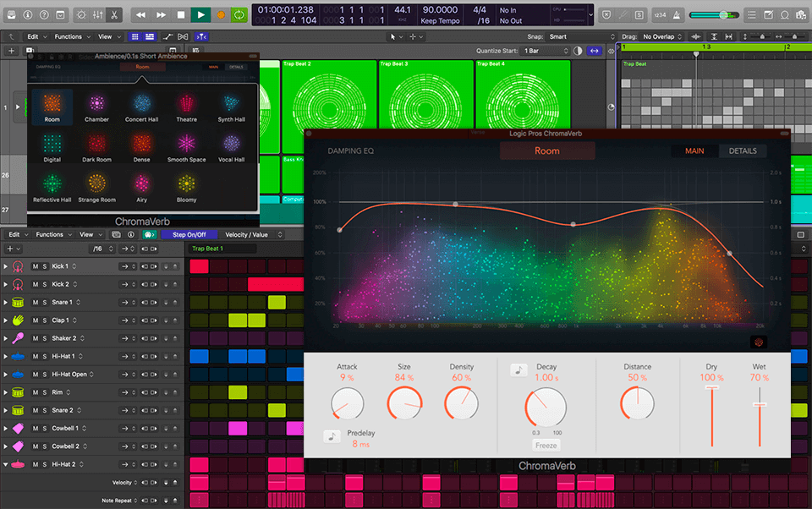Mute the Hi-Hat Open row

pos(36,375)
